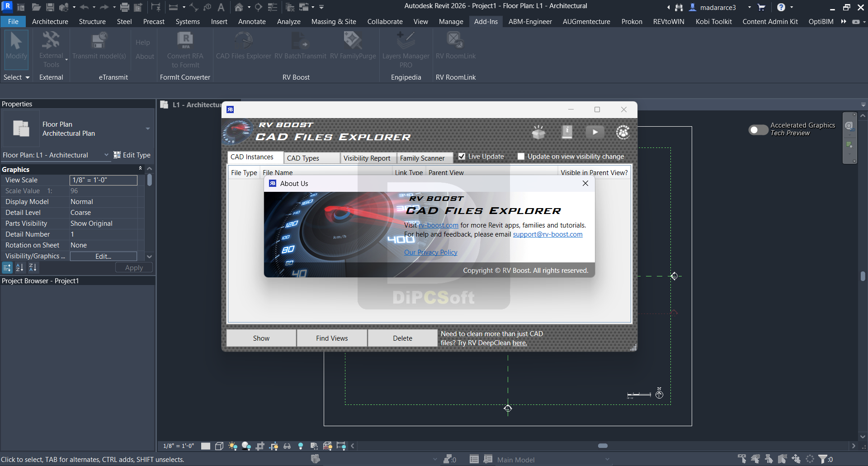
Task: Select the Text tool (letter A) icon
Action: 221,7
